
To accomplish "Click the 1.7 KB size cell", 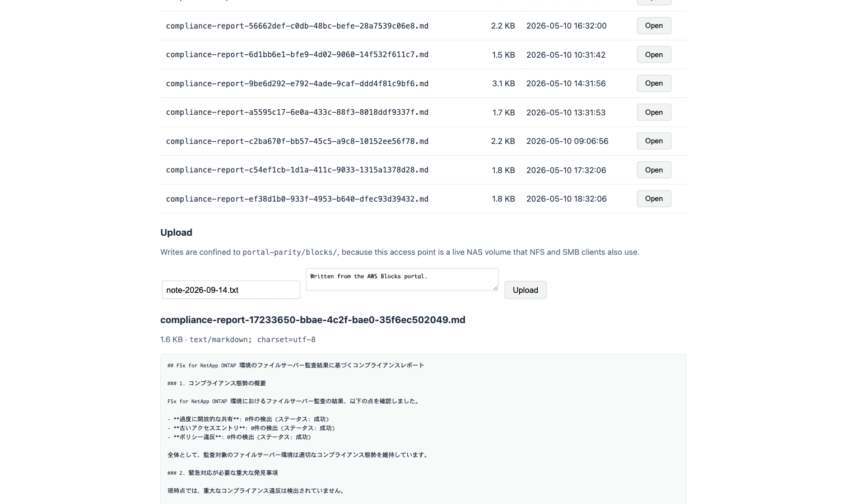I will tap(503, 113).
